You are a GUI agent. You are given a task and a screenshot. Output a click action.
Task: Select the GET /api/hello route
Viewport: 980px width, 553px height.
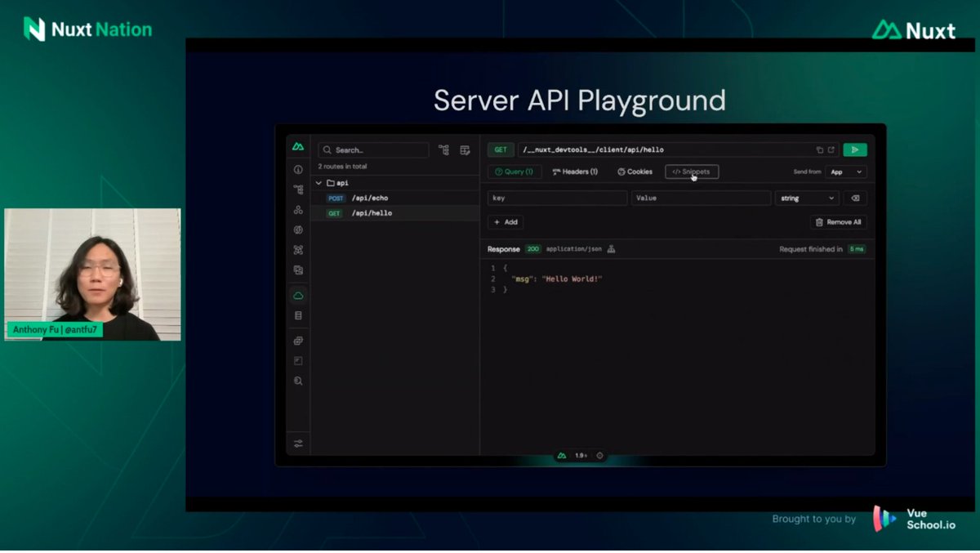pos(394,213)
